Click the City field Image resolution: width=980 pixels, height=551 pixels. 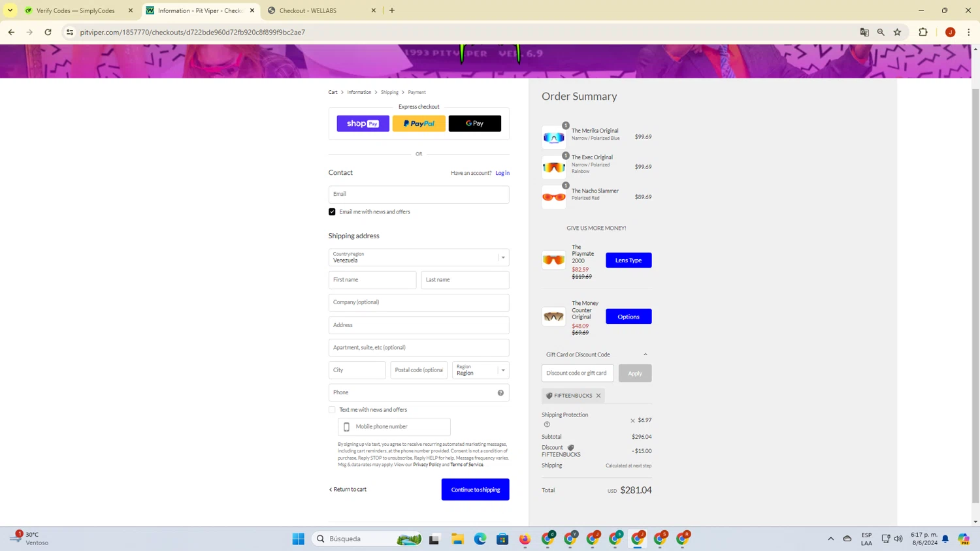[x=357, y=370]
